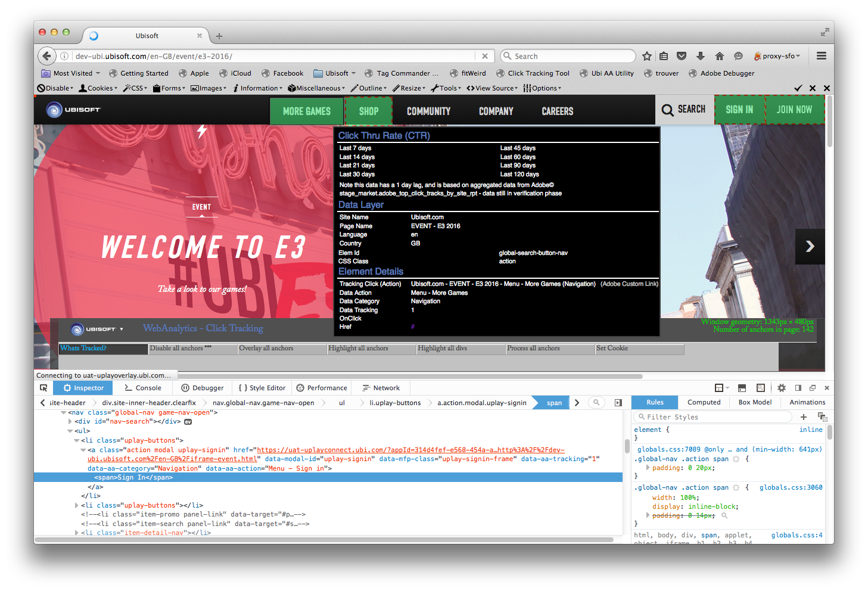Click the Pocket icon in toolbar
Image resolution: width=868 pixels, height=591 pixels.
pos(682,56)
